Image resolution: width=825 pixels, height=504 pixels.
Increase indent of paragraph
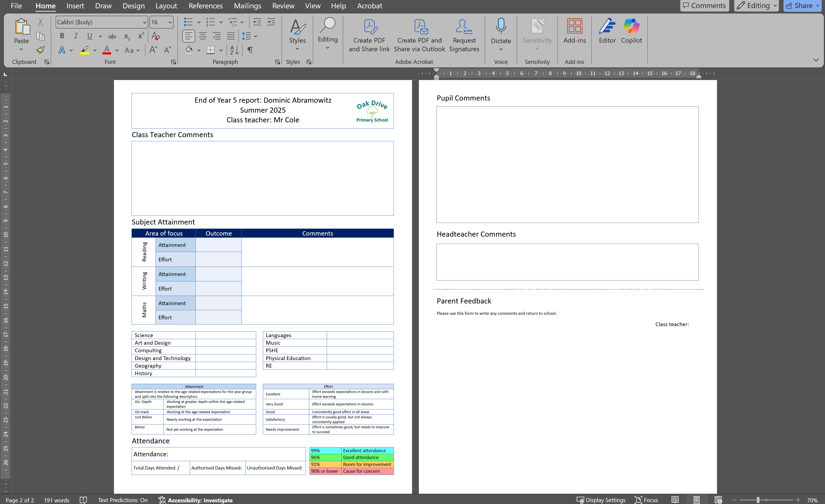tap(271, 22)
